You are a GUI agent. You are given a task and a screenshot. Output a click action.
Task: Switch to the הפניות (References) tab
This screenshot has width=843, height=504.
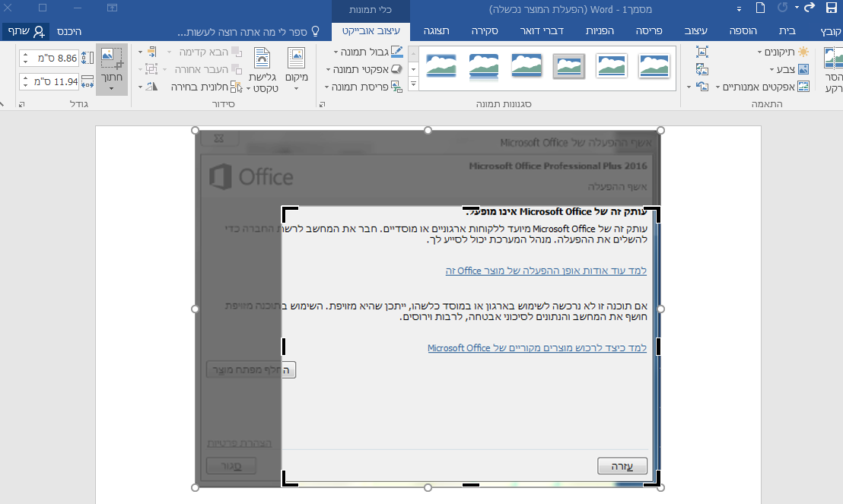pyautogui.click(x=600, y=31)
